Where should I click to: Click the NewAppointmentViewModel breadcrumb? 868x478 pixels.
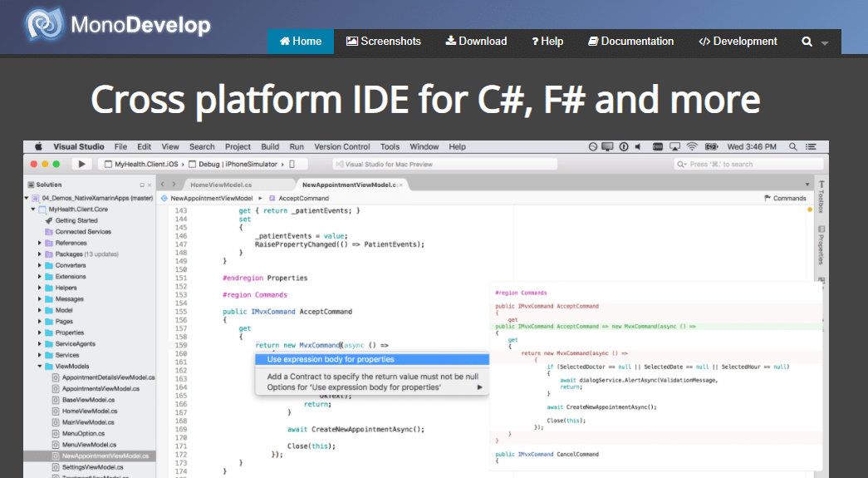click(207, 198)
